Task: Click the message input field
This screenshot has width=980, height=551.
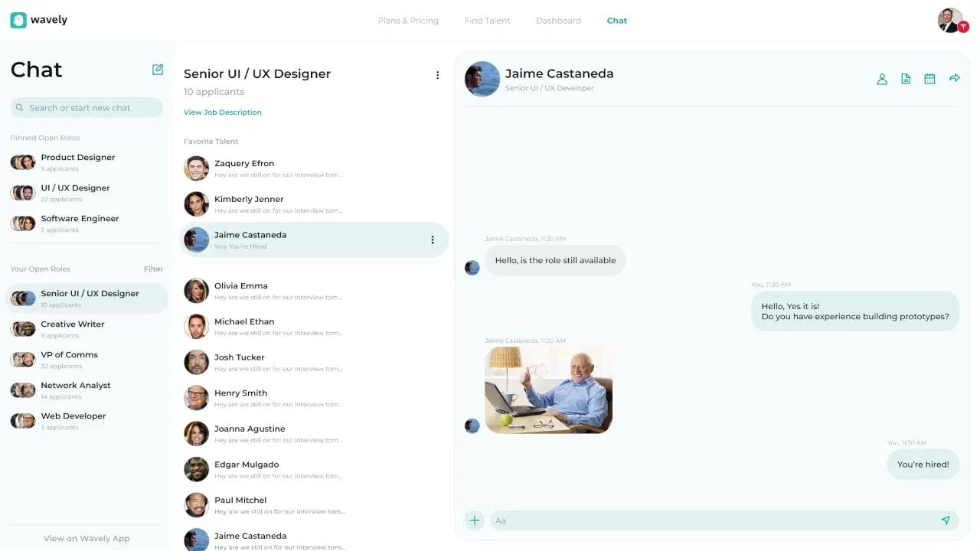Action: tap(712, 520)
